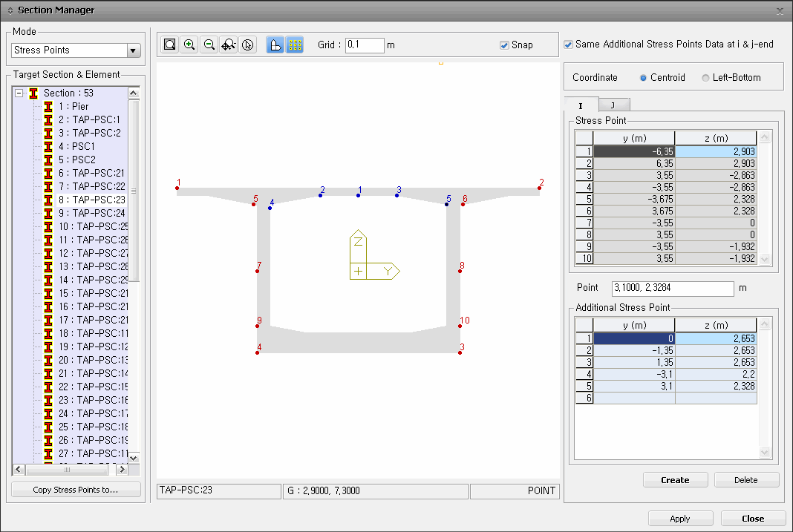Click the z (m) header in Additional Stress Point table
793x532 pixels.
click(x=716, y=326)
